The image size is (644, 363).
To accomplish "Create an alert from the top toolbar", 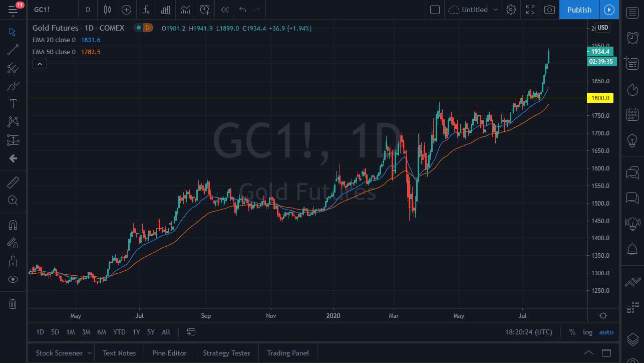I will pos(205,10).
